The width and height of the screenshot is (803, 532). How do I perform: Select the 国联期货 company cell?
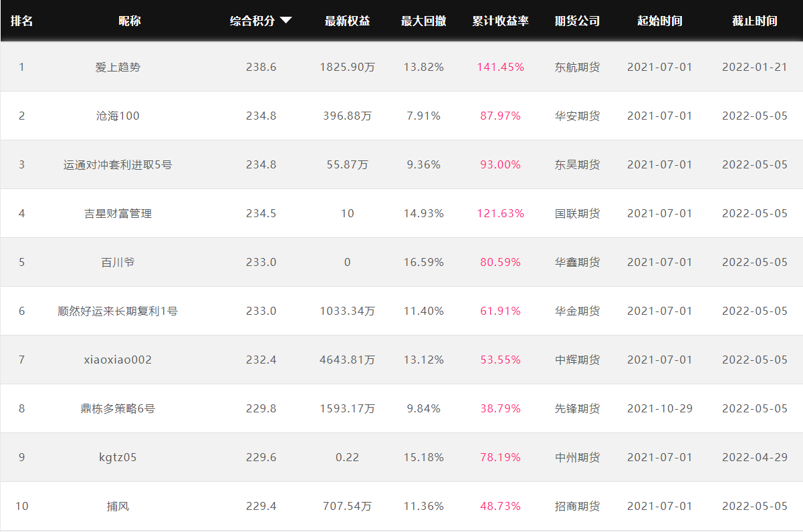coord(577,213)
